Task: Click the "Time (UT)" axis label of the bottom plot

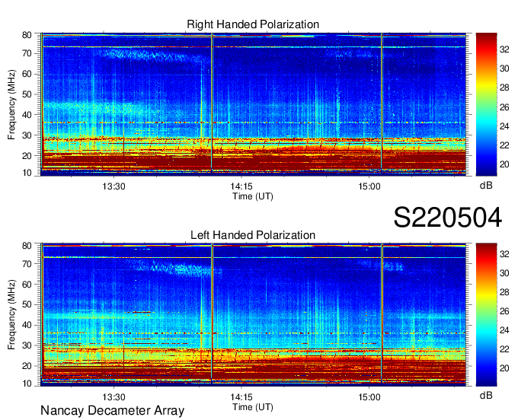Action: coord(253,407)
